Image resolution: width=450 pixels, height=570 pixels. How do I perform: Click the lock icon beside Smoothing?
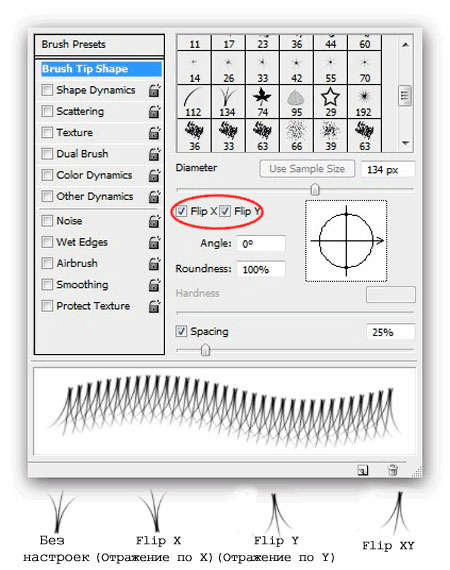[154, 285]
